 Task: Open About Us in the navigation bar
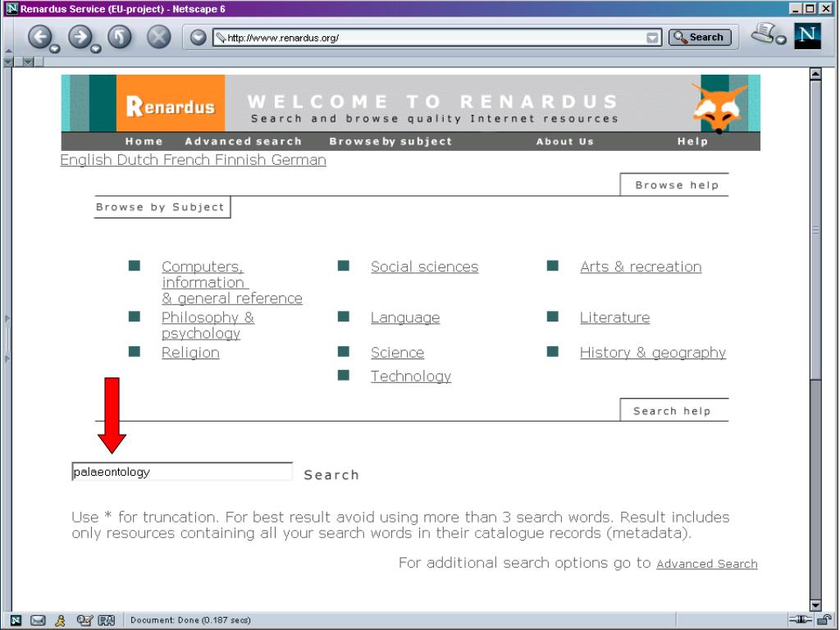coord(565,141)
